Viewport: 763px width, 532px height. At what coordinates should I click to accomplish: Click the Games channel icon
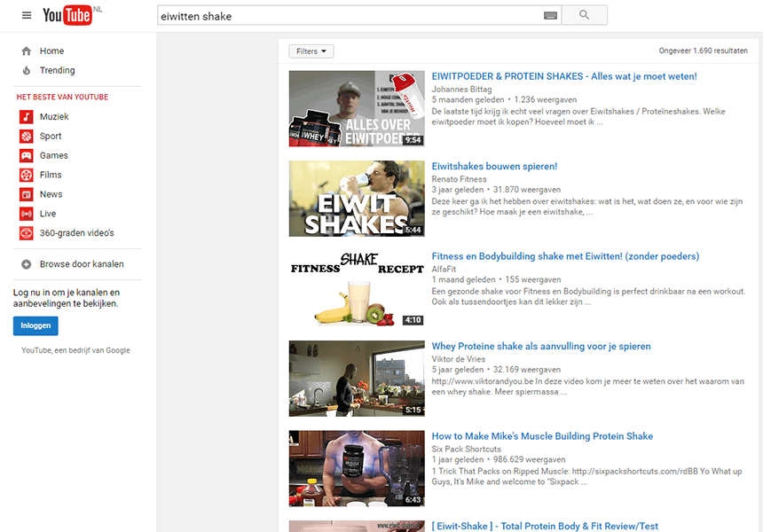pyautogui.click(x=27, y=156)
